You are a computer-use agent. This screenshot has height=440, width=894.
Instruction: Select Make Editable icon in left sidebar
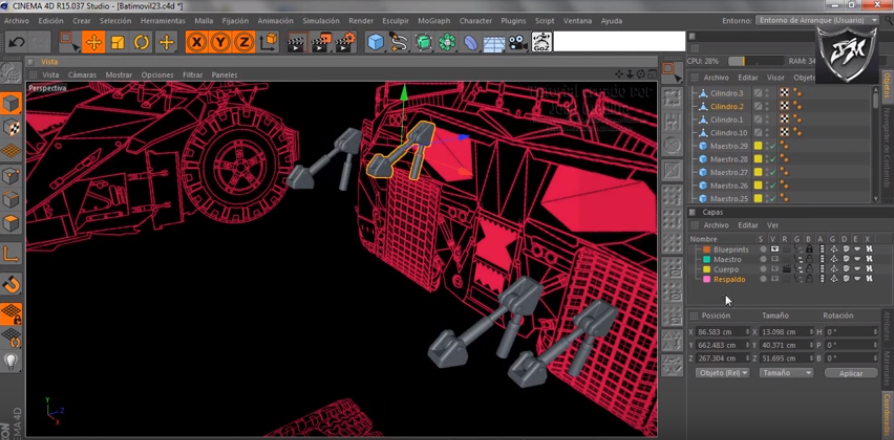click(11, 74)
